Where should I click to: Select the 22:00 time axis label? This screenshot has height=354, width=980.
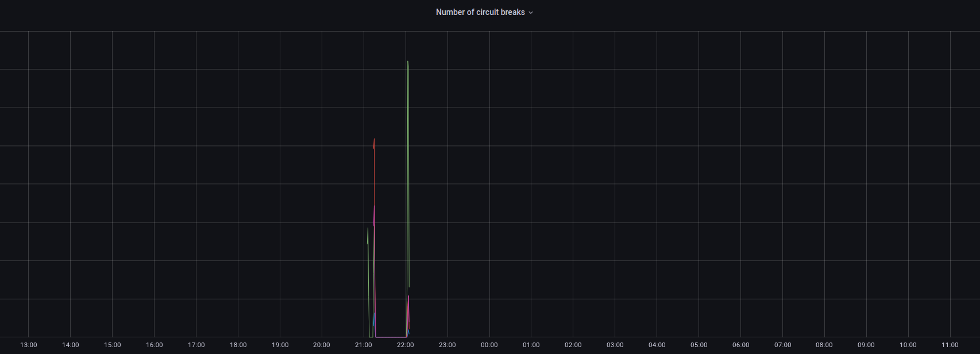406,345
